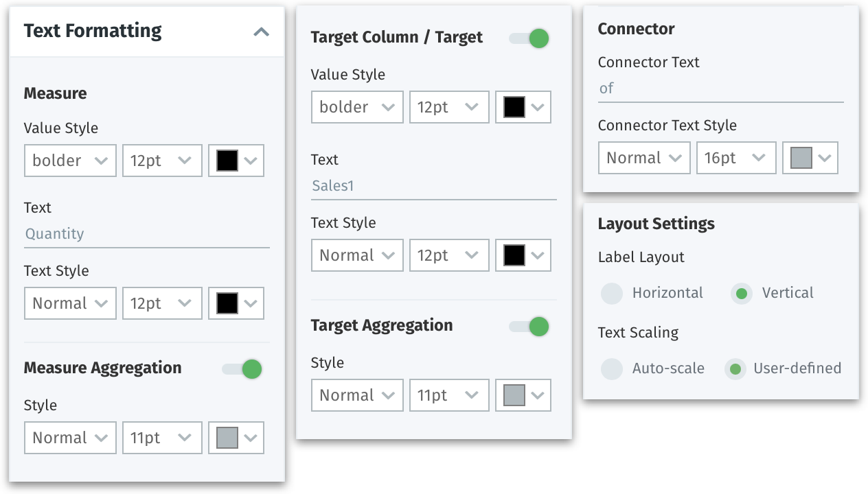The height and width of the screenshot is (494, 868).
Task: Open the Connector Text Style color picker
Action: (x=810, y=157)
